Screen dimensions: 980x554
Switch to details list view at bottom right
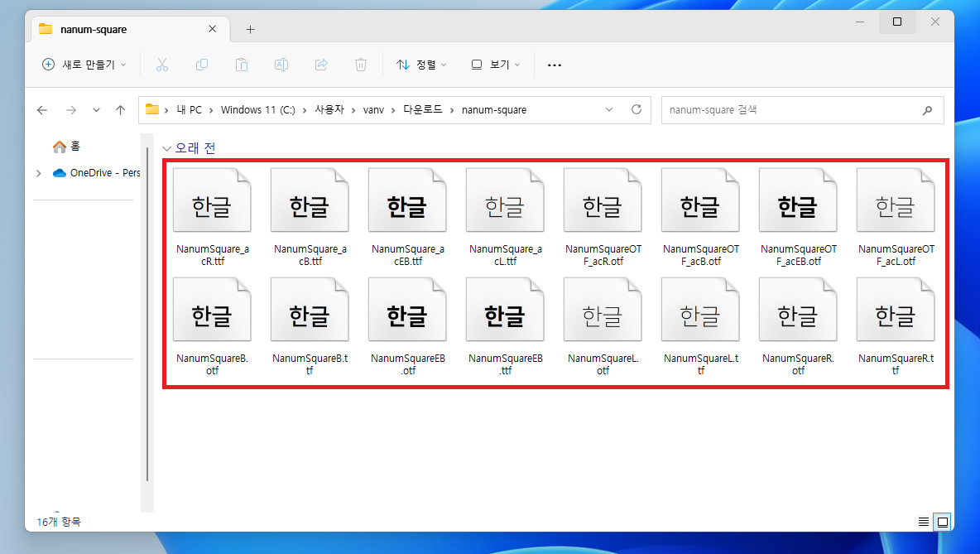coord(923,522)
